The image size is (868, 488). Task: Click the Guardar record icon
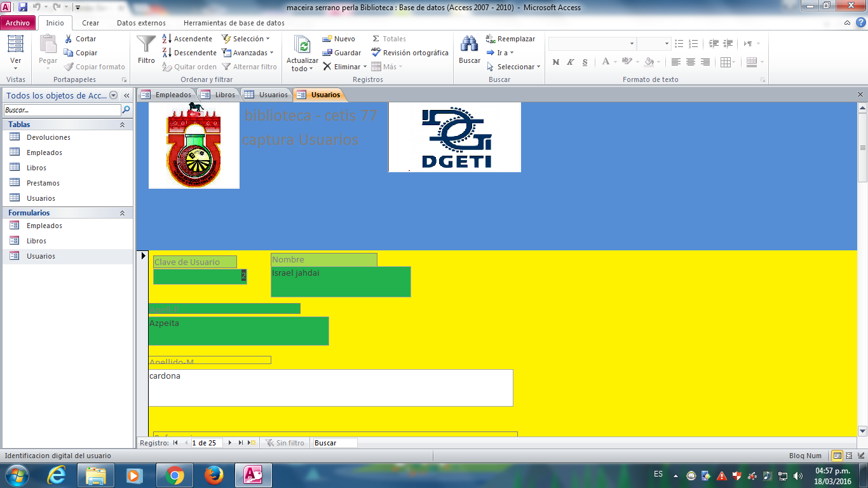pyautogui.click(x=328, y=53)
